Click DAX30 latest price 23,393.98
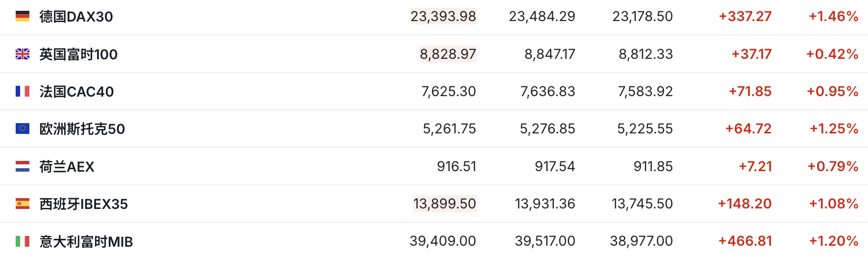The width and height of the screenshot is (868, 257). (443, 17)
